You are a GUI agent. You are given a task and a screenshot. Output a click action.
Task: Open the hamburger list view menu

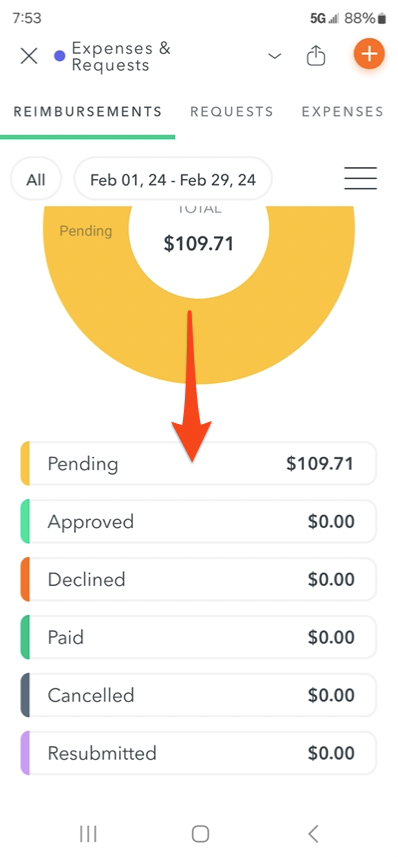(x=360, y=178)
